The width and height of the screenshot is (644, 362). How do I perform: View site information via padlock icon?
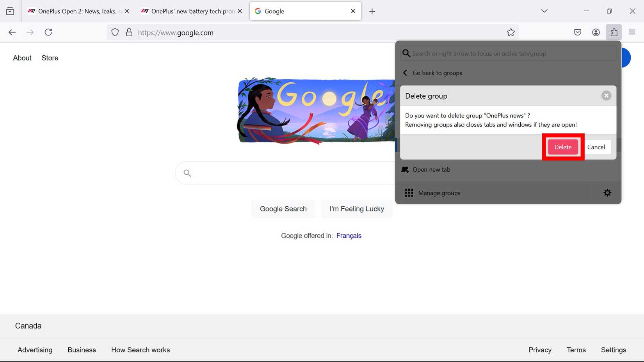[x=129, y=32]
